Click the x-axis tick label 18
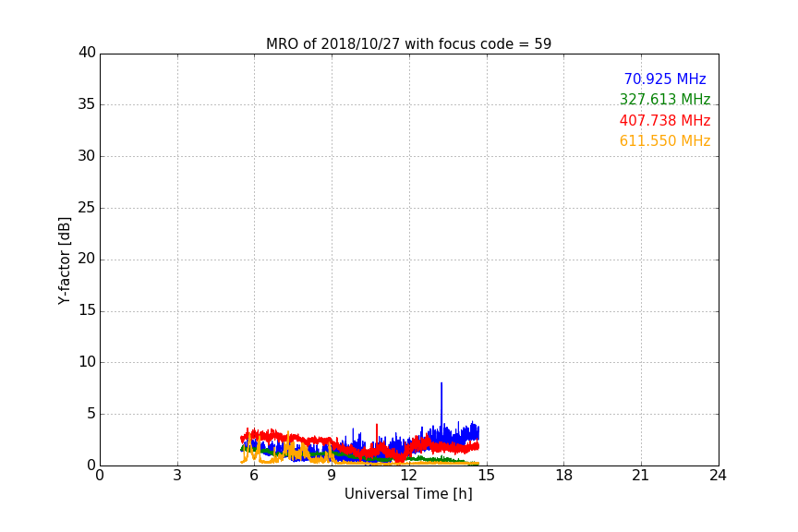 click(564, 476)
